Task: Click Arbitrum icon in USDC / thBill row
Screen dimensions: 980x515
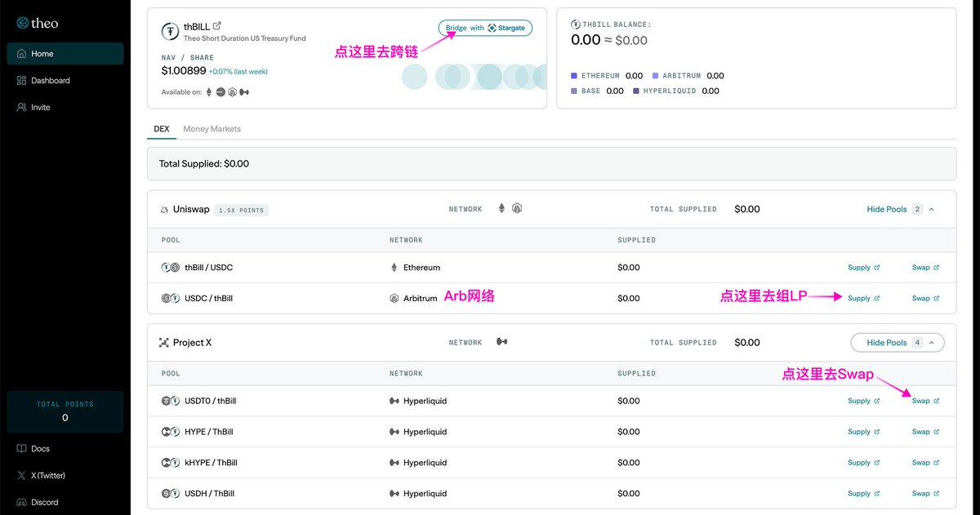Action: tap(394, 299)
